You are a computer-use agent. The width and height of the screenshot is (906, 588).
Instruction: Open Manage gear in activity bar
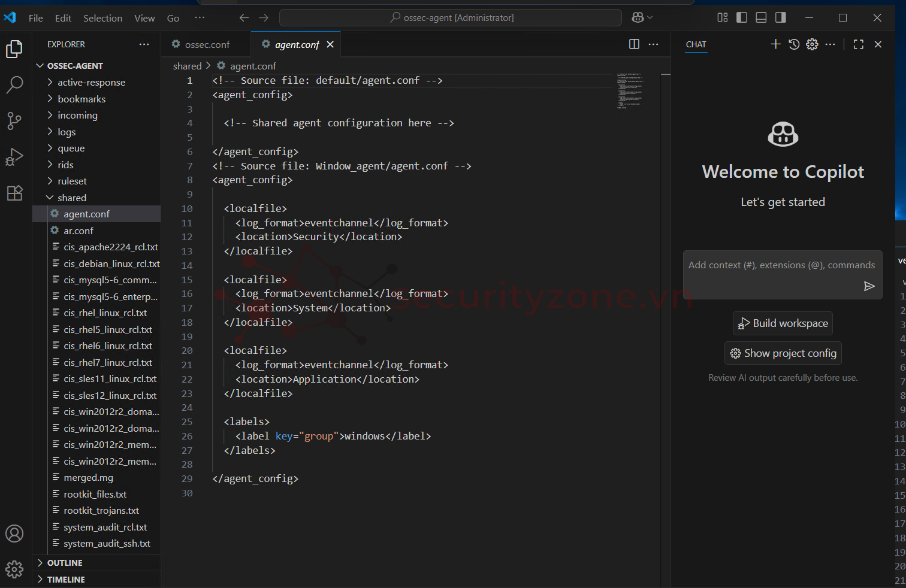[14, 569]
